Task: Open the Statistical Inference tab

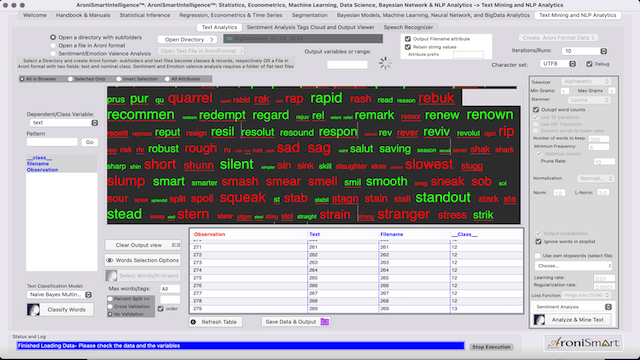Action: tap(145, 15)
